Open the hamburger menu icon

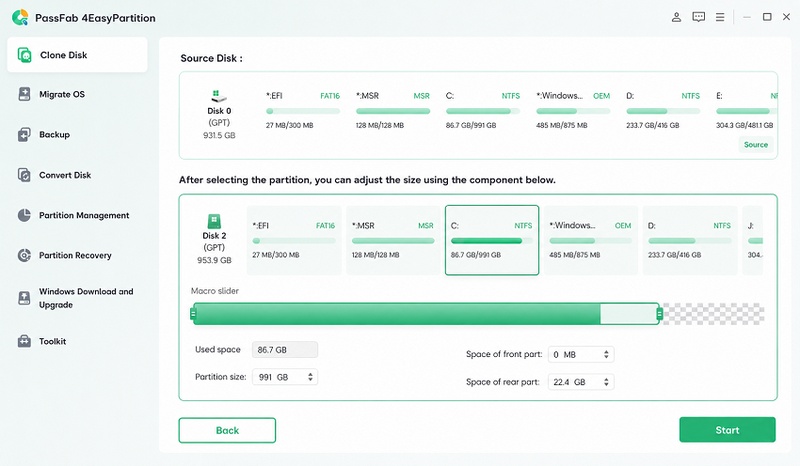click(720, 17)
